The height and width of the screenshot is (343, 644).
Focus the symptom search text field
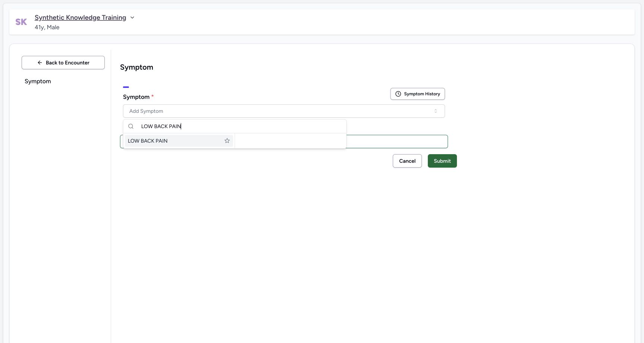click(241, 126)
